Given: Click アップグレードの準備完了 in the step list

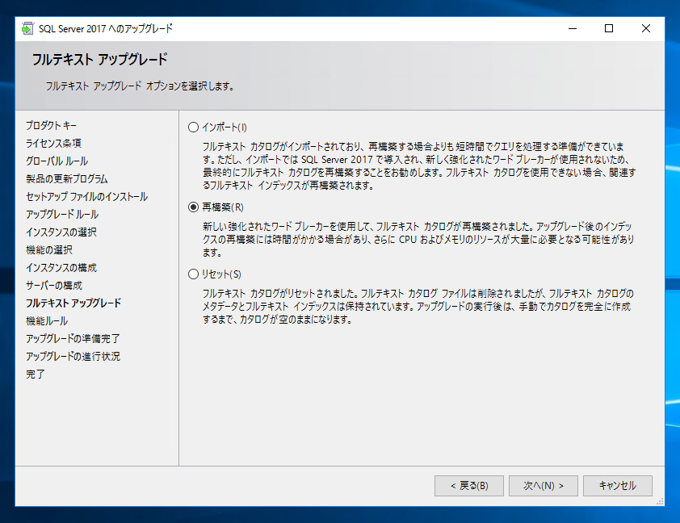Looking at the screenshot, I should pos(72,339).
